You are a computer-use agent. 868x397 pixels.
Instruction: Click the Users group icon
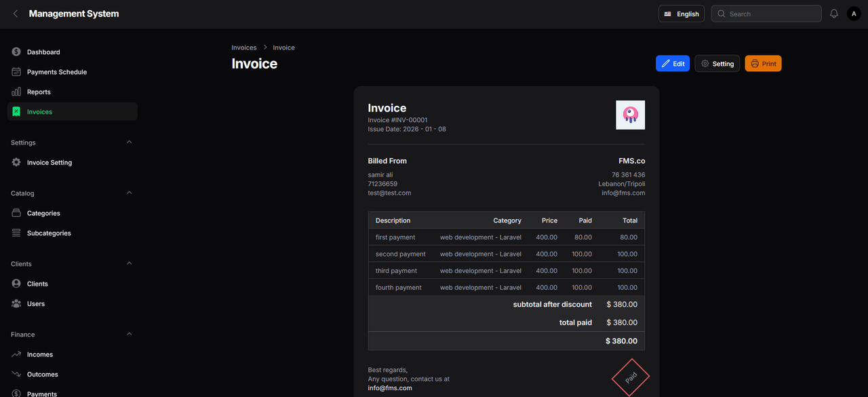coord(16,303)
